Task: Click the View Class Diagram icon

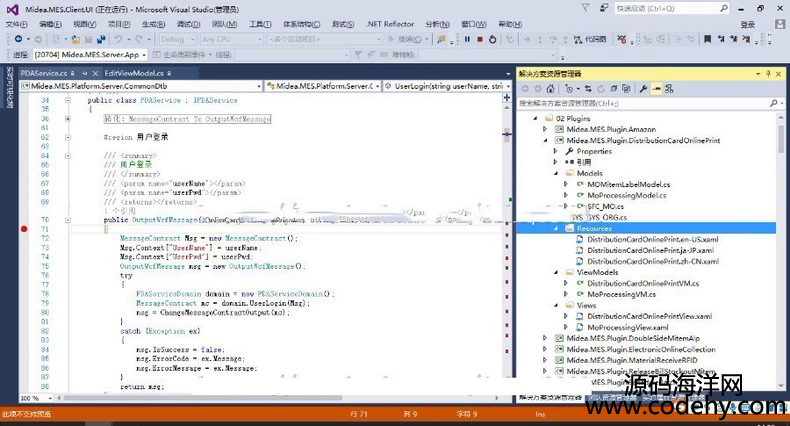Action: (669, 89)
